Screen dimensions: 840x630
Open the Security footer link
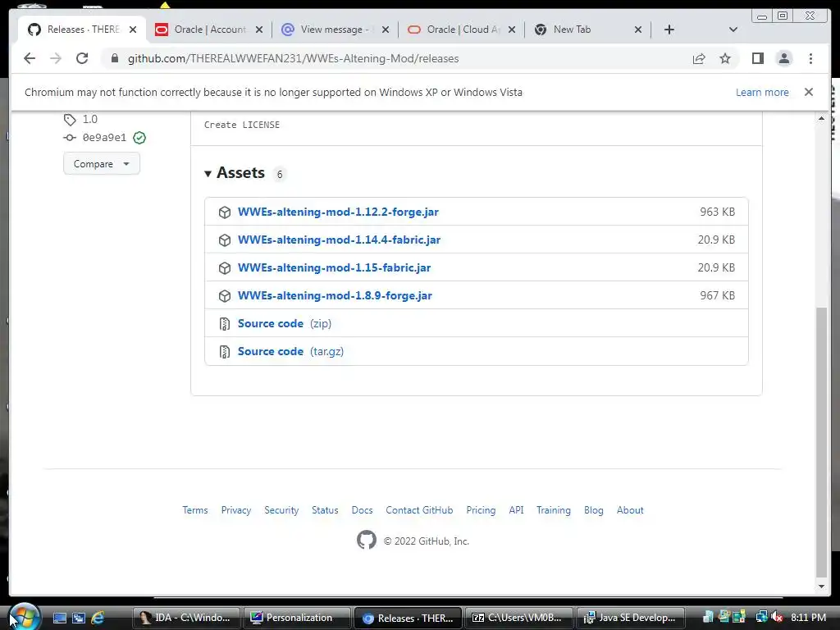tap(281, 510)
